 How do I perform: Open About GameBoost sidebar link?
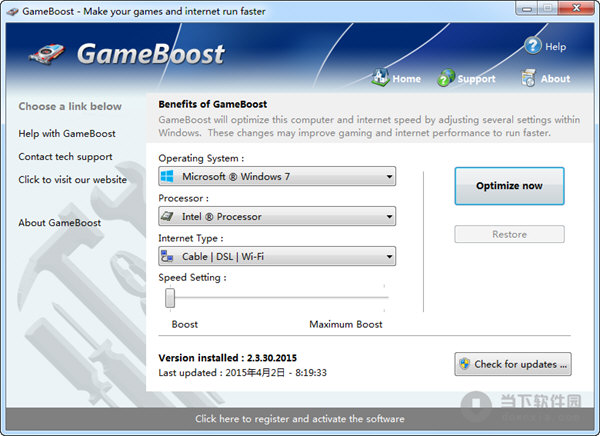point(60,223)
